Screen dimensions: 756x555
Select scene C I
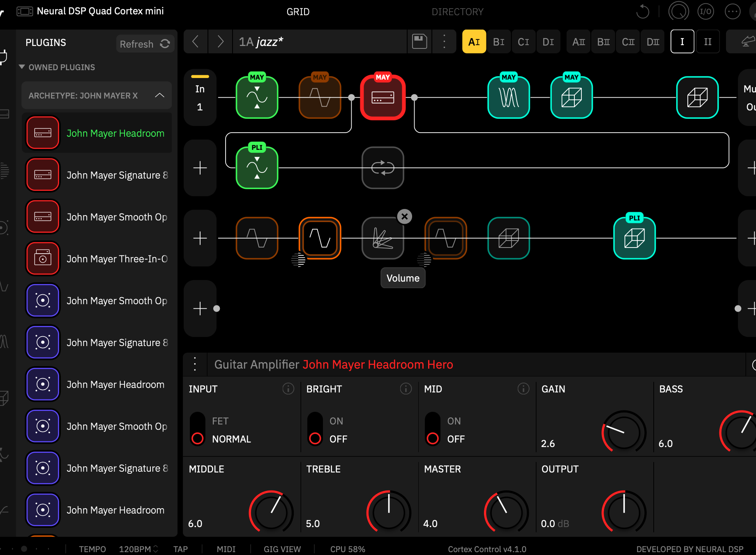click(523, 41)
